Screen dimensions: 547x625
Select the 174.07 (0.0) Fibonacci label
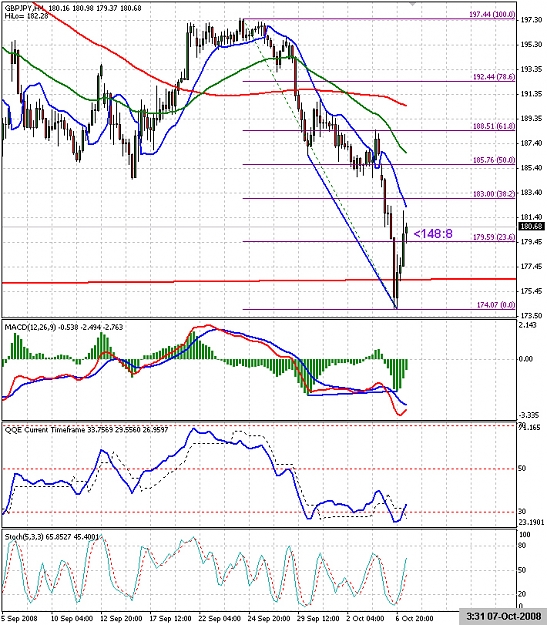496,305
